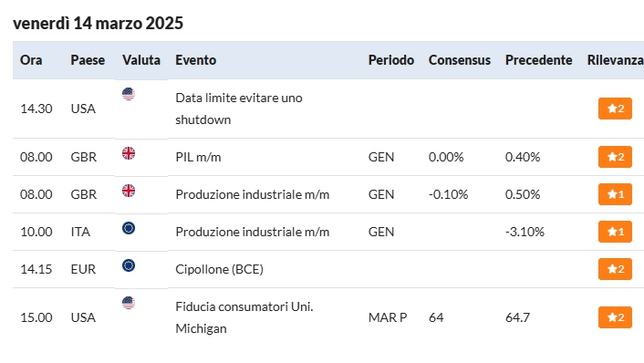This screenshot has width=644, height=363.
Task: Click the star 2 relevance badge for PIL m/m
Action: click(615, 157)
